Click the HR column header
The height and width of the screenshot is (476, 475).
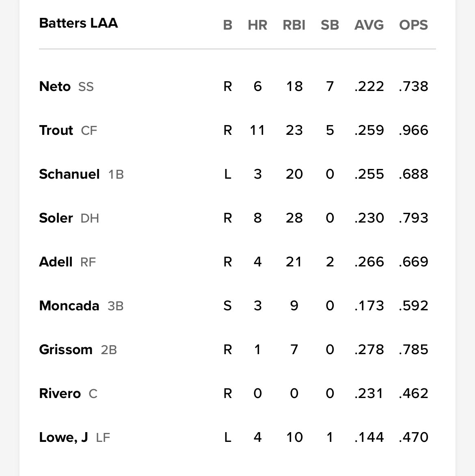click(x=257, y=25)
